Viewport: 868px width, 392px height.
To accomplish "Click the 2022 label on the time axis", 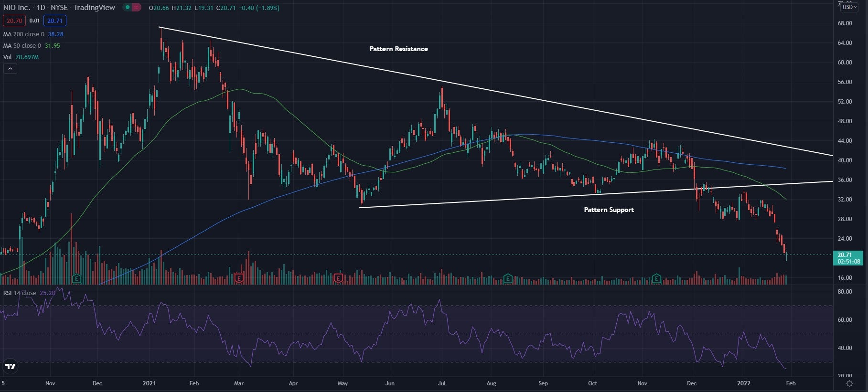I will pos(744,383).
